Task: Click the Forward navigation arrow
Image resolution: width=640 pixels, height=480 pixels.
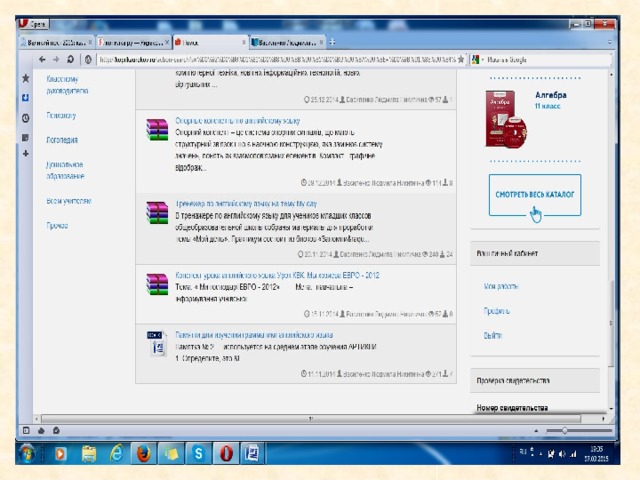Action: click(x=56, y=60)
